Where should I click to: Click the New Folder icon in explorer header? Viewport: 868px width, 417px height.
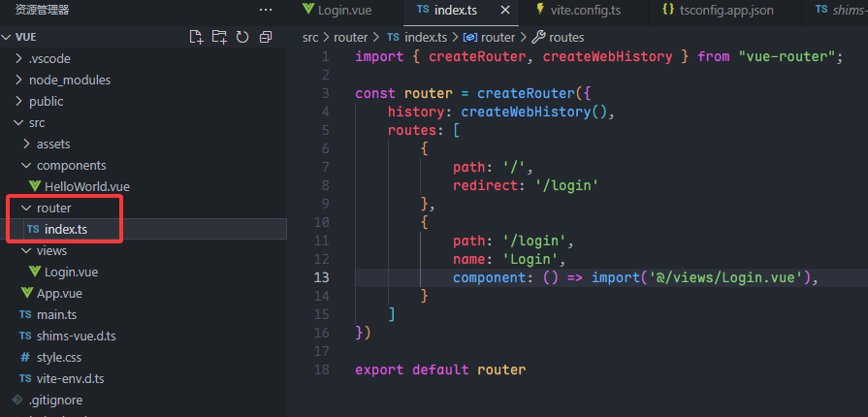pos(218,37)
